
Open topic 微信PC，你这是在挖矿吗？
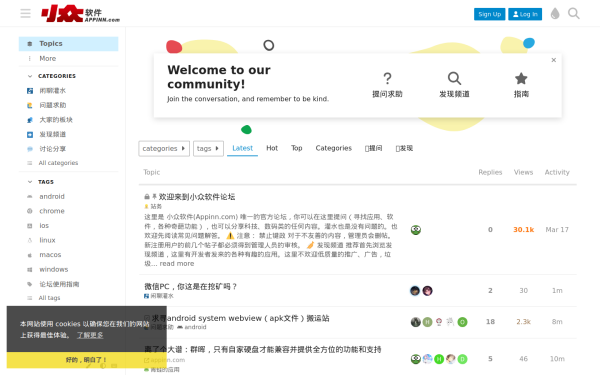click(191, 287)
